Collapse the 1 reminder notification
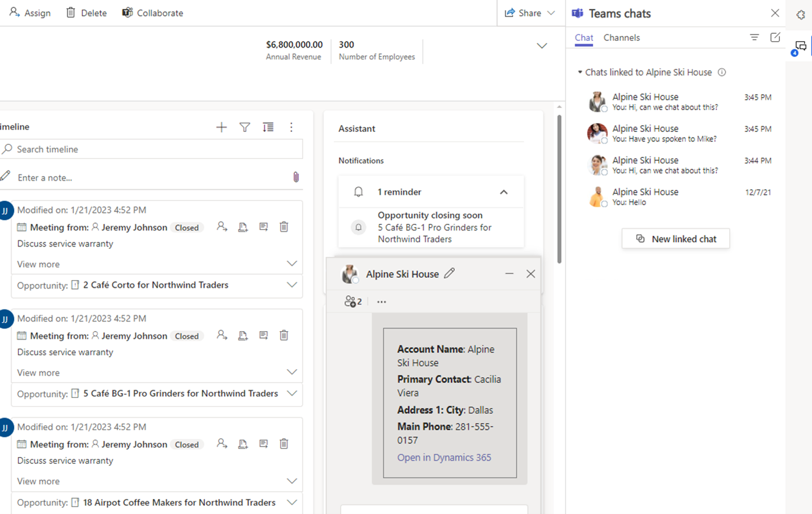 tap(504, 191)
